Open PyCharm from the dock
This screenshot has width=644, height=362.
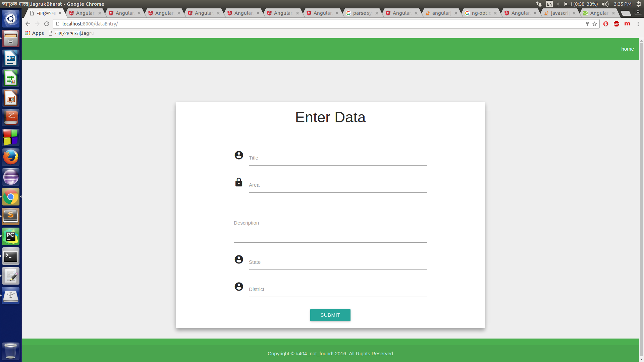pos(11,236)
